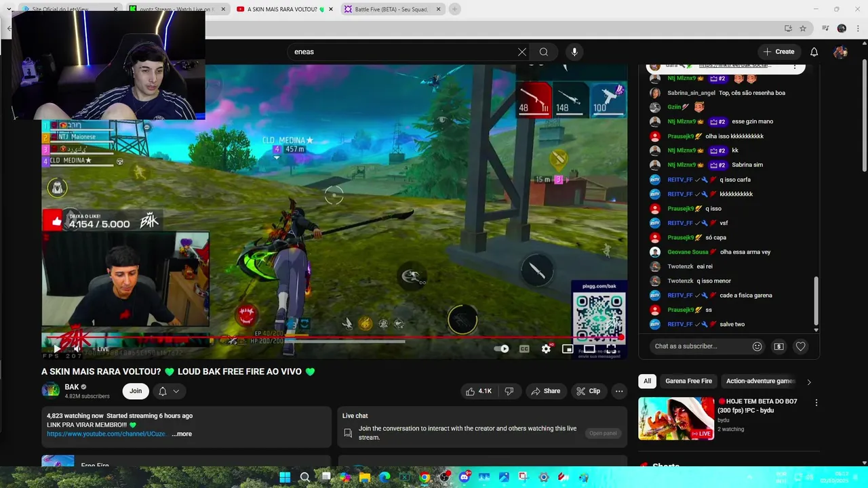Open a new browser tab
This screenshot has height=488, width=868.
[x=454, y=9]
